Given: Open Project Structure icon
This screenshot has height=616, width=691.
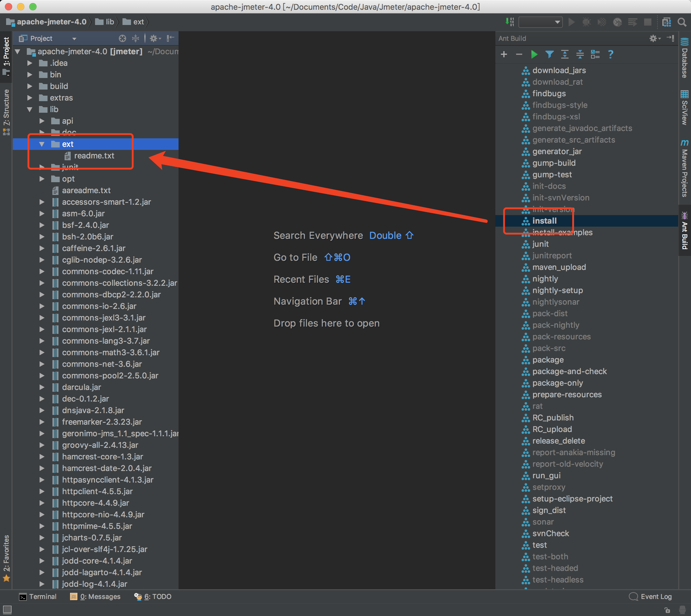Looking at the screenshot, I should [x=666, y=22].
